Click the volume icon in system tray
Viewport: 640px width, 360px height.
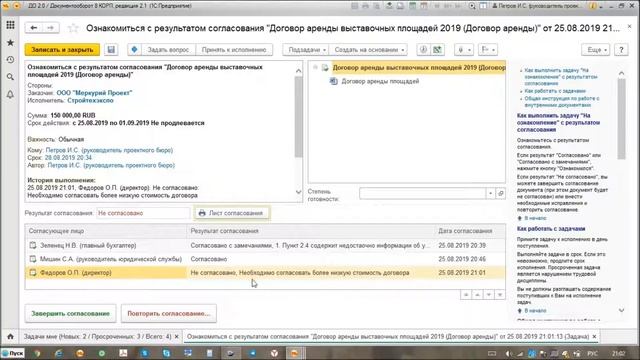click(x=509, y=353)
